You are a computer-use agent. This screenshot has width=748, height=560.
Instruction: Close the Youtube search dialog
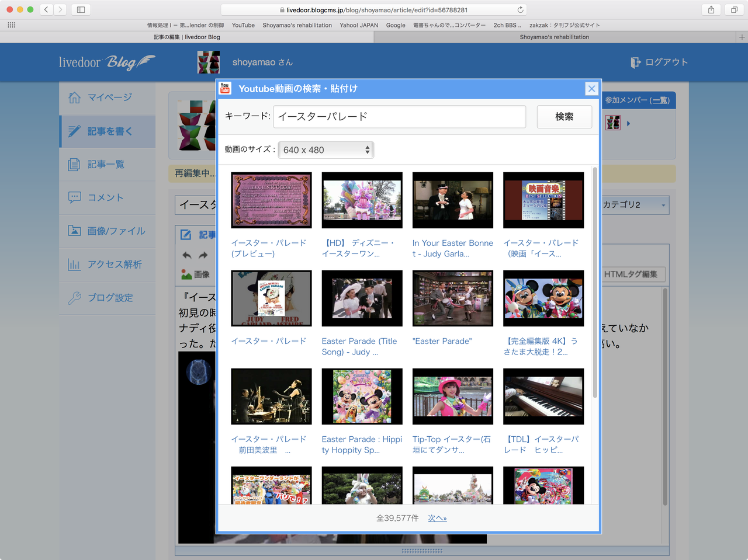pos(591,89)
